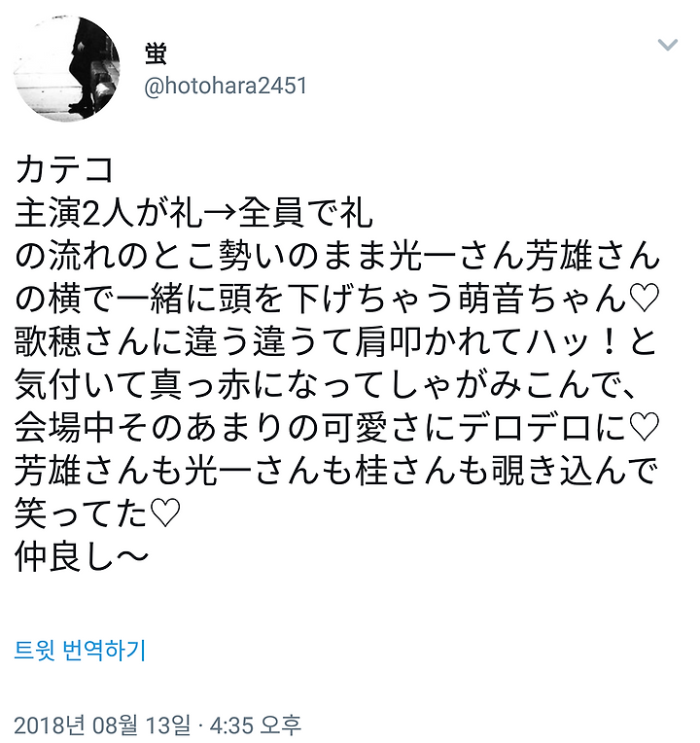700x743 pixels.
Task: Click the line starting with の横で一緒に
Action: tap(336, 298)
